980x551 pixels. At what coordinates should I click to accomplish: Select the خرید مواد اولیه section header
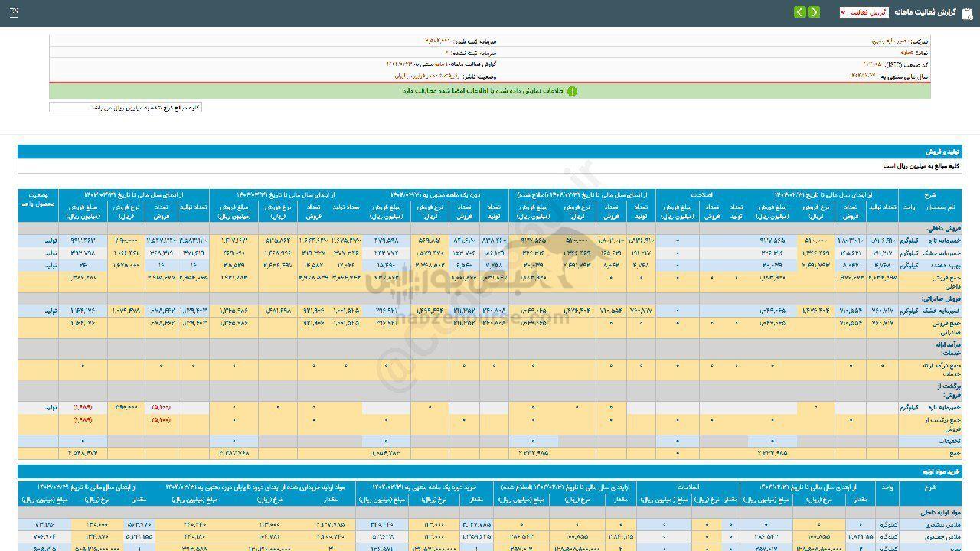point(939,472)
